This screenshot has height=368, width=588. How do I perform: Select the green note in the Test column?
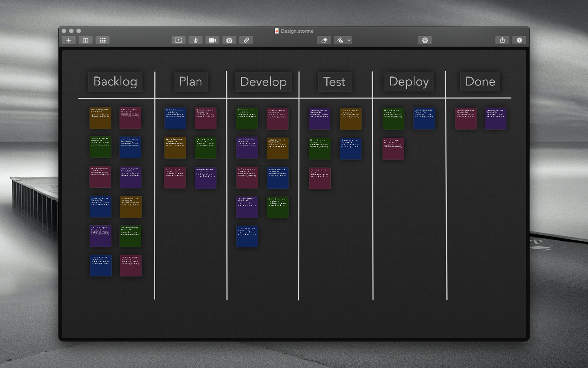click(x=320, y=148)
